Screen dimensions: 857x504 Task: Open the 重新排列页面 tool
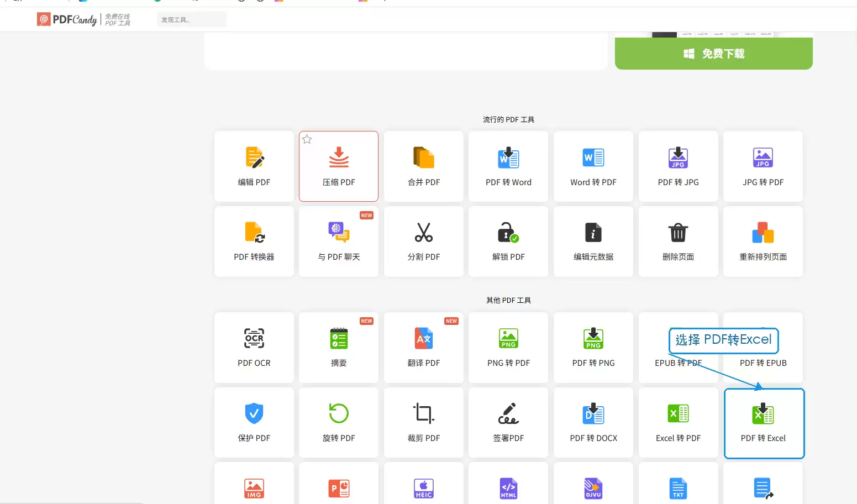pos(763,242)
